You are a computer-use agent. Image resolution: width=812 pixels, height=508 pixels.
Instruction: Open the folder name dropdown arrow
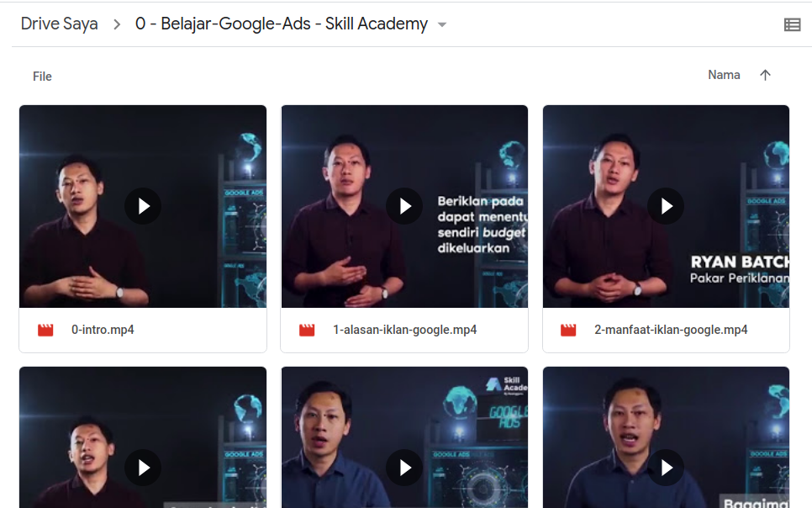coord(442,24)
